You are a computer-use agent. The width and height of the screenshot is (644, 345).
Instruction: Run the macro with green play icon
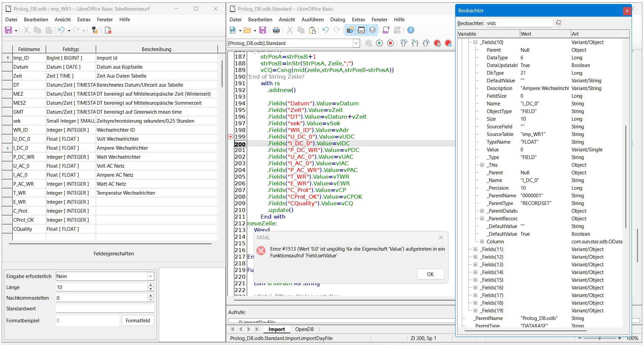pyautogui.click(x=379, y=43)
